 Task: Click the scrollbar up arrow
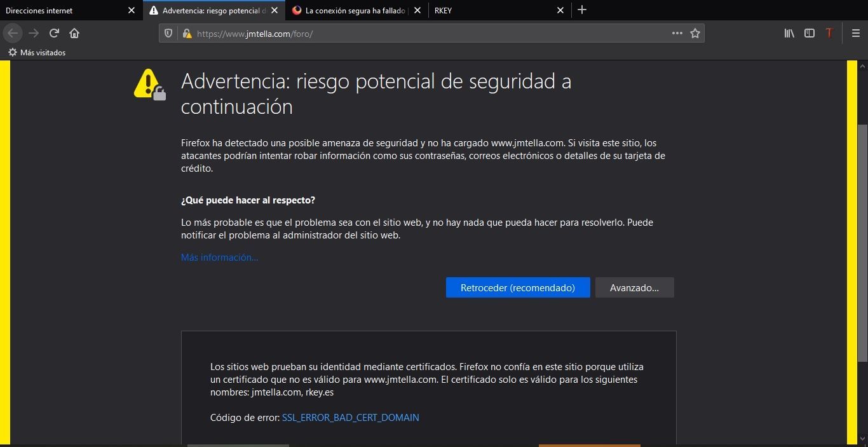(863, 65)
